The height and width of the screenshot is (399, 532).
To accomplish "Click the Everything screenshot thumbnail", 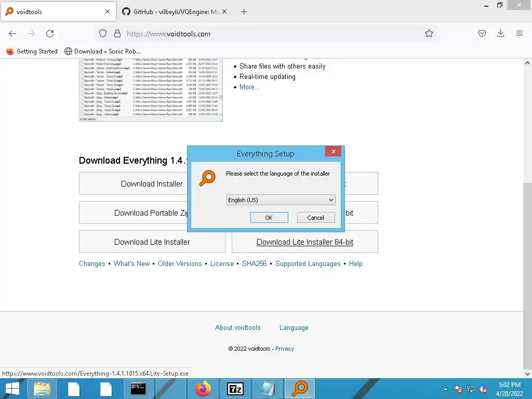I will pos(151,89).
